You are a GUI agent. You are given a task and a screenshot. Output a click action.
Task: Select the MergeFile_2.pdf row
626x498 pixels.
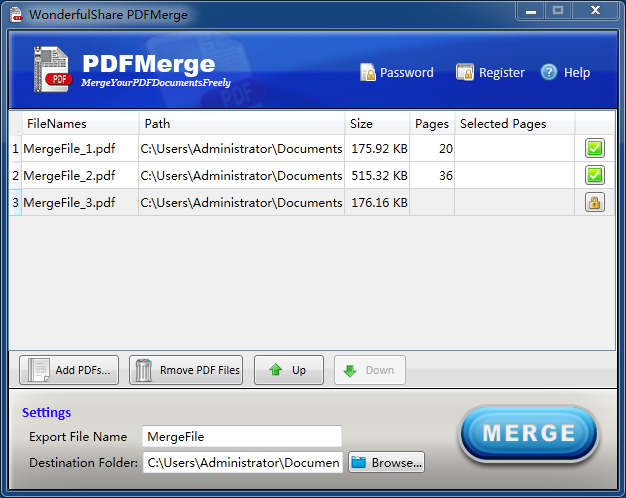click(x=69, y=176)
